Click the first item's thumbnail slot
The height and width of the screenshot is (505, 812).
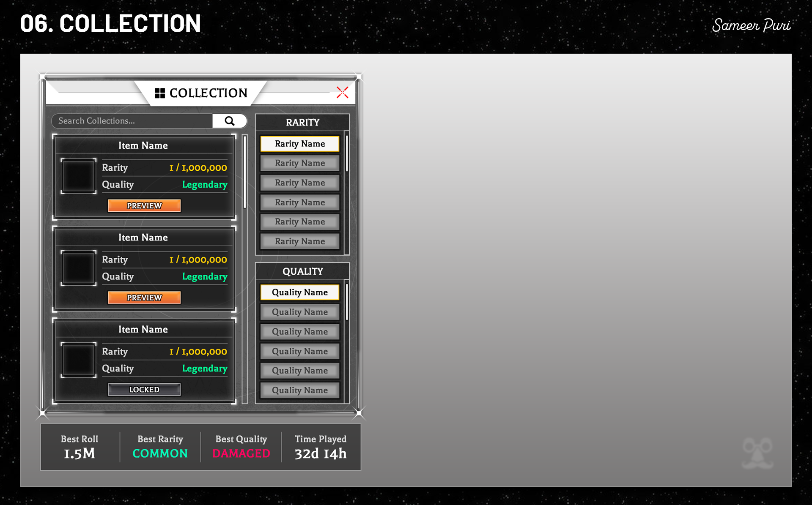pyautogui.click(x=79, y=176)
